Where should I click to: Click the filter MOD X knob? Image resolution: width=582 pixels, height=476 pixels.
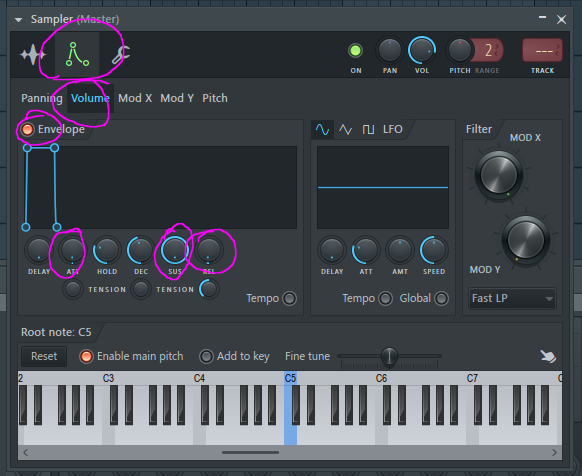pyautogui.click(x=498, y=175)
